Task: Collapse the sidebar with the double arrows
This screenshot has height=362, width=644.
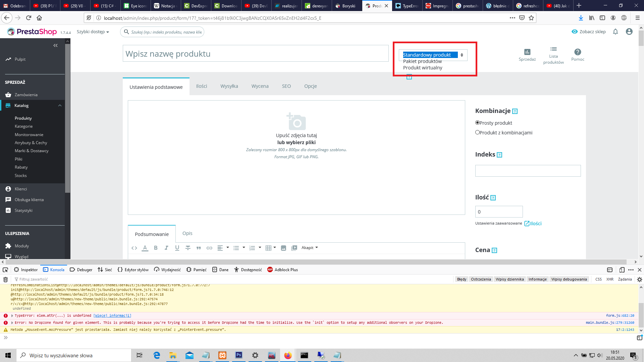Action: [x=55, y=46]
